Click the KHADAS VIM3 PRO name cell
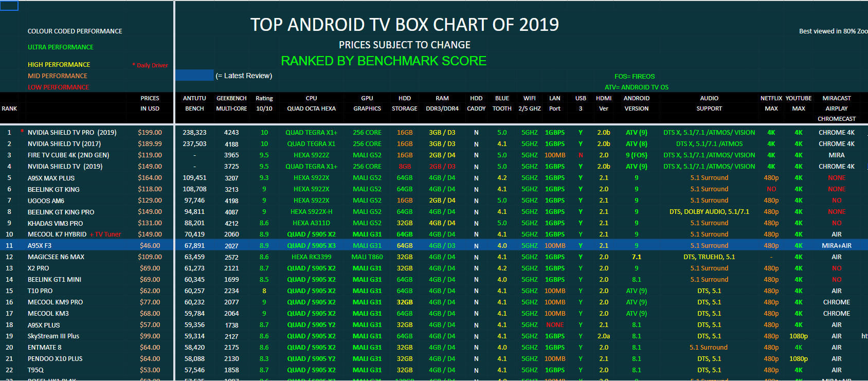The width and height of the screenshot is (868, 381). pyautogui.click(x=55, y=223)
